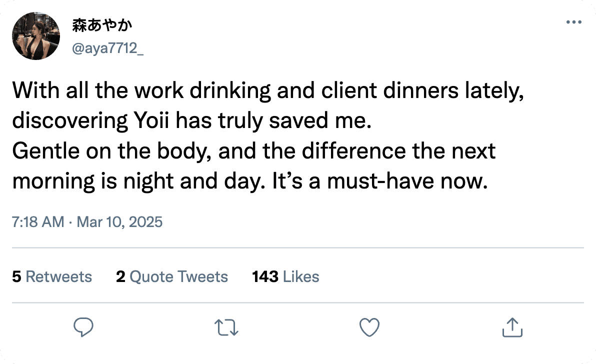Like the tweet with the heart icon
Viewport: 596px width, 364px height.
(369, 327)
